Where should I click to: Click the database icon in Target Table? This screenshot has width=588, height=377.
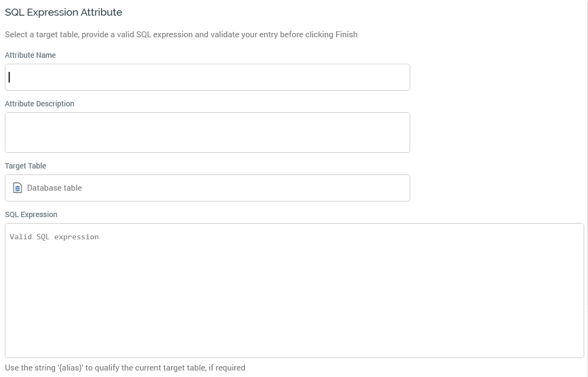pyautogui.click(x=17, y=188)
